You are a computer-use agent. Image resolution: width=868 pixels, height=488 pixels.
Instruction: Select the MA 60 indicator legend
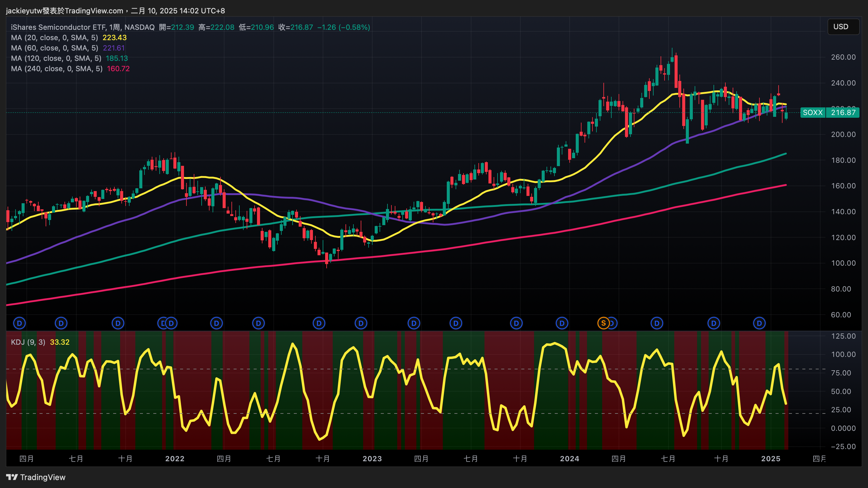point(54,48)
